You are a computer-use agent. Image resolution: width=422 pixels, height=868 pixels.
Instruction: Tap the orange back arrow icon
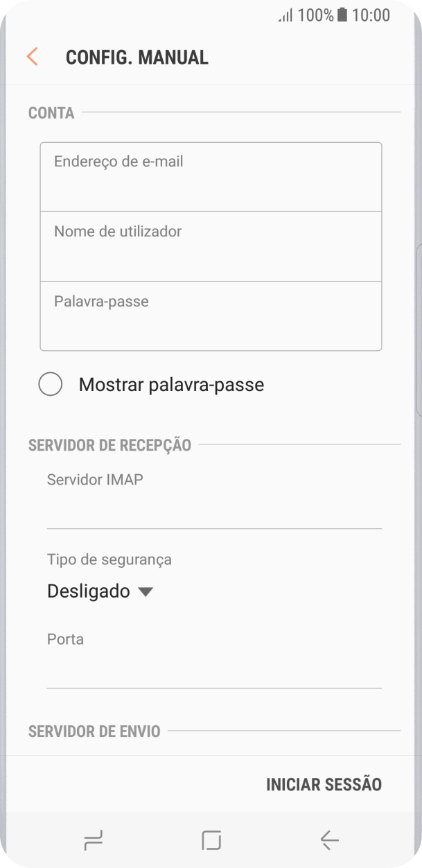point(32,57)
